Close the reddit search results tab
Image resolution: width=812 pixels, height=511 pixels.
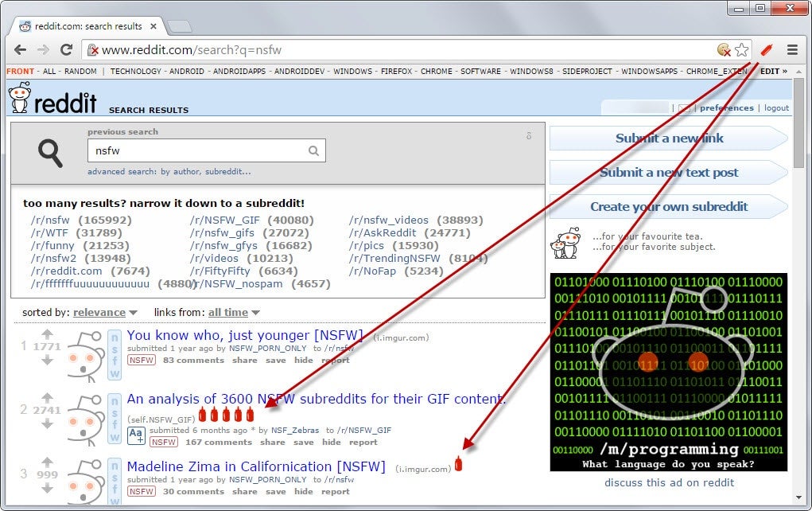(153, 26)
